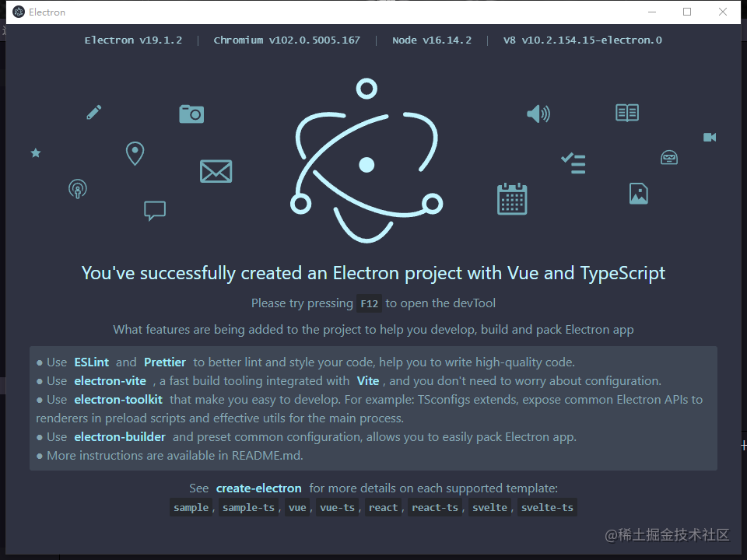Click the camera icon
Image resolution: width=747 pixels, height=560 pixels.
191,114
